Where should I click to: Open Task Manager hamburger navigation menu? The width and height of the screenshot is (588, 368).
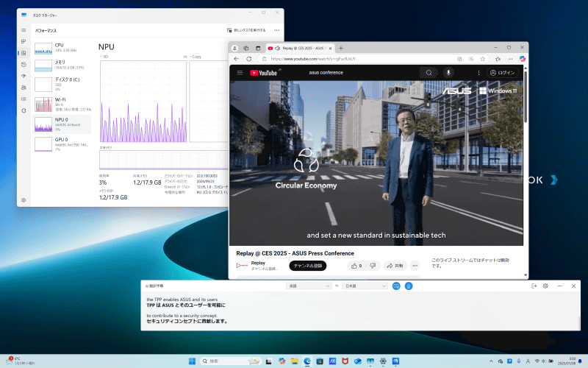[x=24, y=30]
